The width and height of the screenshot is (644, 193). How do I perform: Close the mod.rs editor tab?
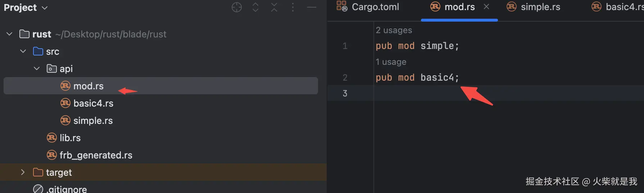pos(486,7)
